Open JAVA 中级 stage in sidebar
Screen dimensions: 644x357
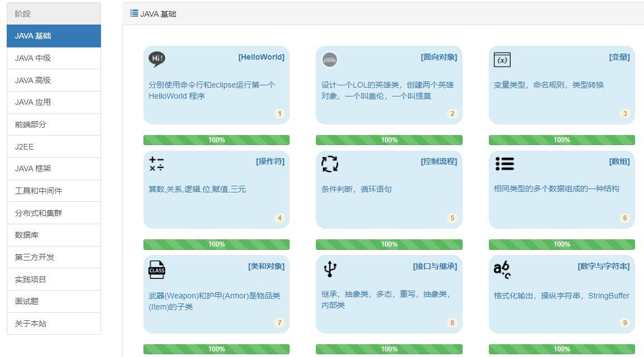tap(54, 58)
